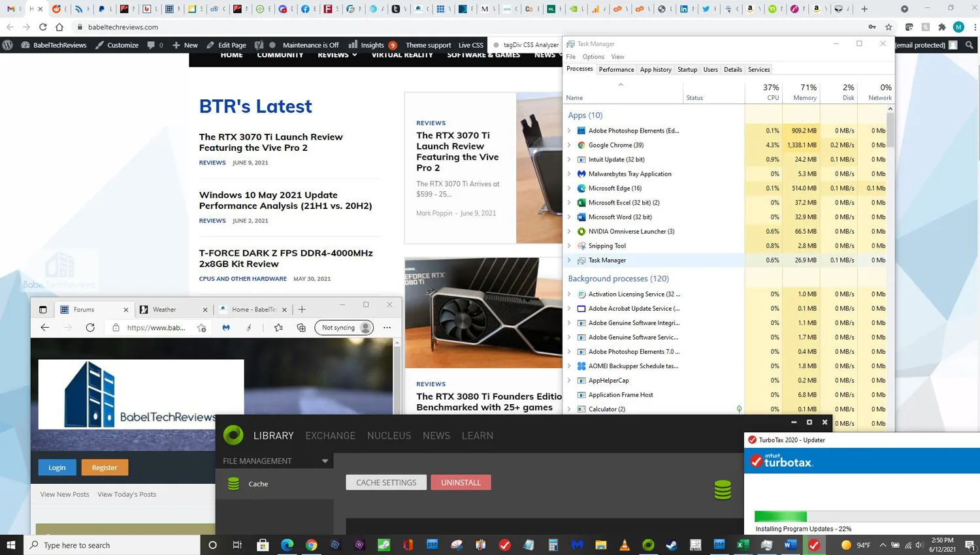
Task: Open REVIEWS dropdown in site navigation
Action: click(337, 55)
